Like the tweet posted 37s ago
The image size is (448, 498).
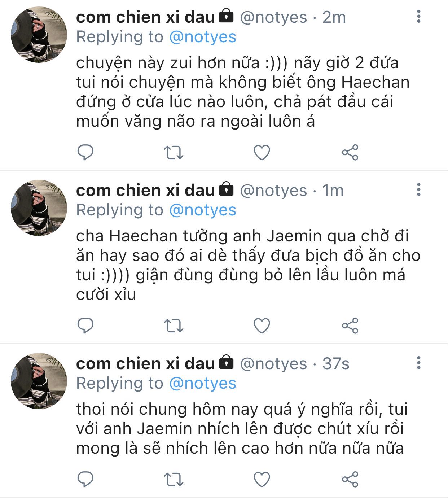pos(262,480)
